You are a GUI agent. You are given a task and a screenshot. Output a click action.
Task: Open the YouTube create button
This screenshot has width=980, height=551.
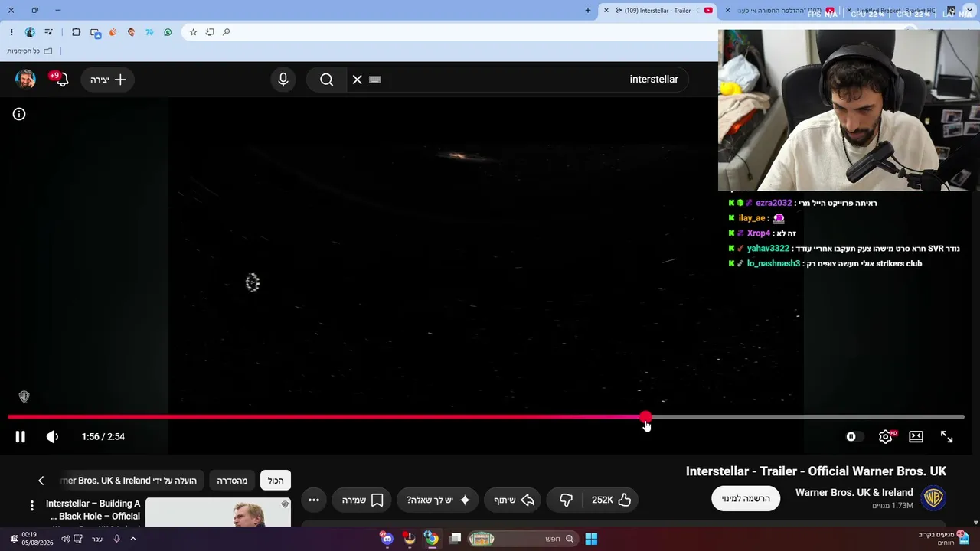coord(108,80)
